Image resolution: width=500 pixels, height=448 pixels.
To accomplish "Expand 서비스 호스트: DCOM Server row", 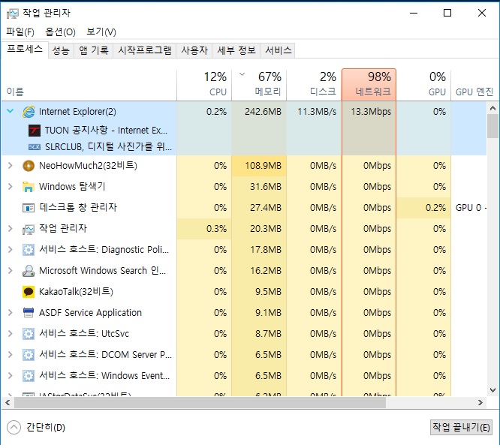I will click(x=11, y=355).
